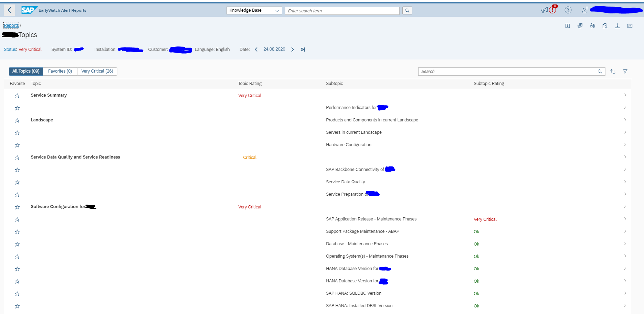This screenshot has width=644, height=314.
Task: Expand Service Summary row chevron
Action: point(625,95)
